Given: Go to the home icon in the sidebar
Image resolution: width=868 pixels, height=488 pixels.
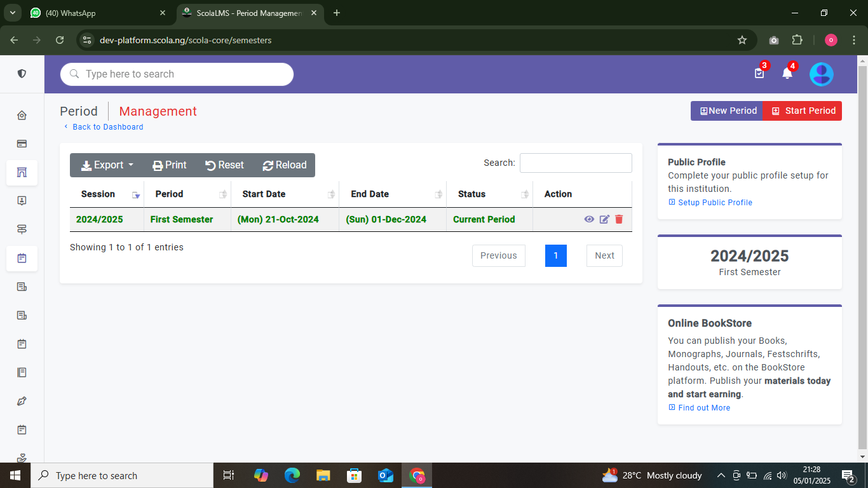Looking at the screenshot, I should [x=22, y=115].
